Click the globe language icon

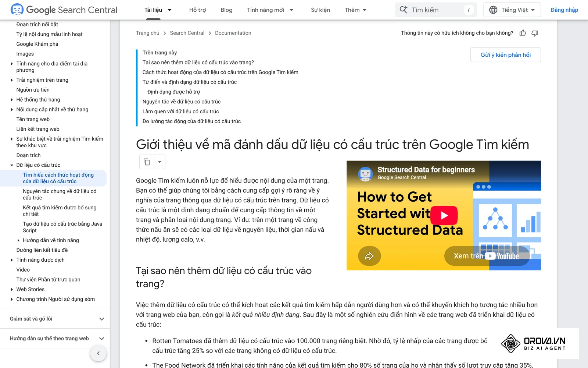point(493,10)
